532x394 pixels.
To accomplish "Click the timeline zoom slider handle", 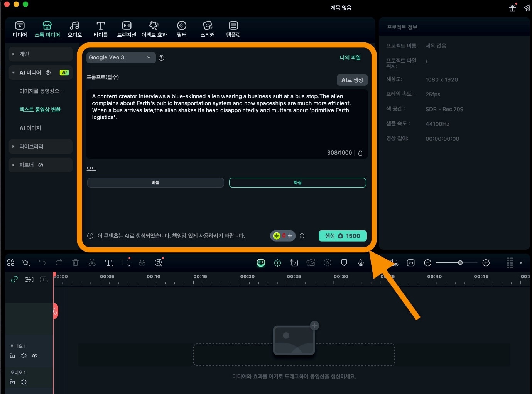I will (x=460, y=263).
